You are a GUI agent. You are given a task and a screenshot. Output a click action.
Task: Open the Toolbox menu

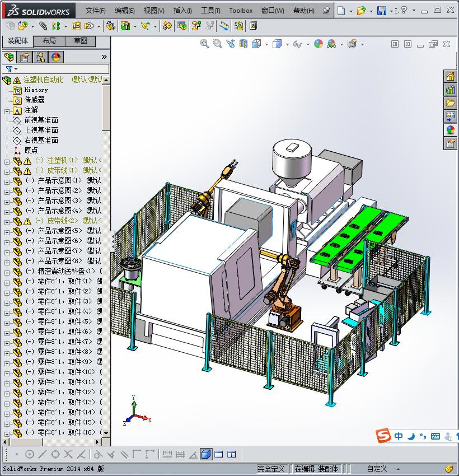click(241, 11)
